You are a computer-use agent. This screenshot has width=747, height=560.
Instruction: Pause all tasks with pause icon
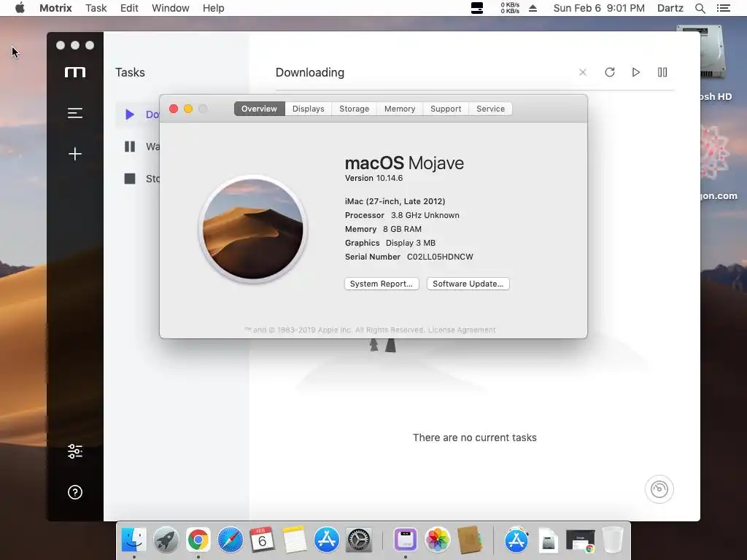(x=662, y=72)
